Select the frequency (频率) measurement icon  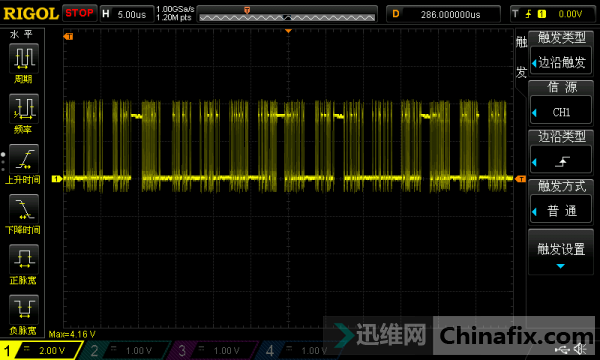click(x=24, y=109)
